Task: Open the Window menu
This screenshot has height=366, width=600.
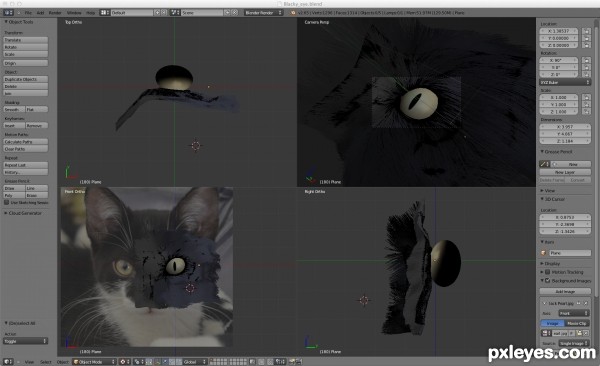Action: point(74,13)
